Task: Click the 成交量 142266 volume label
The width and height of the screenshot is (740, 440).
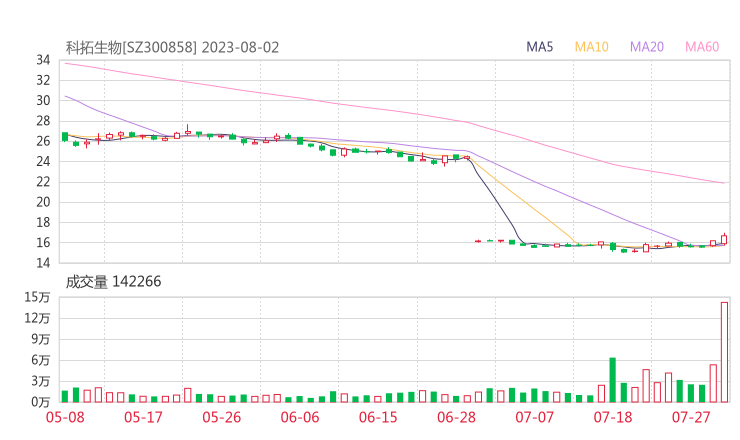Action: pyautogui.click(x=113, y=281)
